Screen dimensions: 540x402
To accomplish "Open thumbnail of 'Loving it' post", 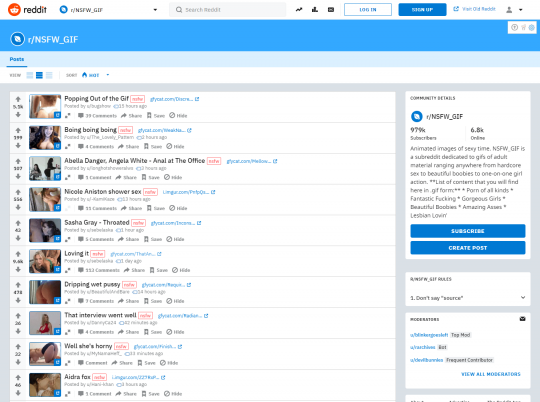I will 45,261.
